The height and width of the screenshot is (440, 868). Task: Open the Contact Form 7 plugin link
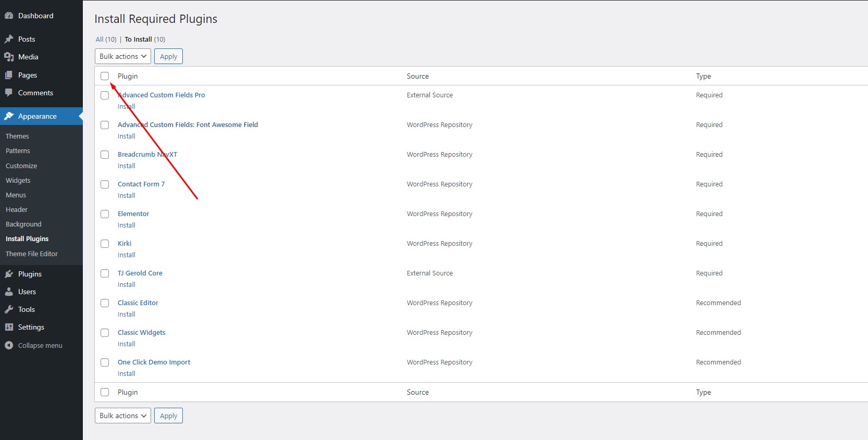click(x=141, y=184)
